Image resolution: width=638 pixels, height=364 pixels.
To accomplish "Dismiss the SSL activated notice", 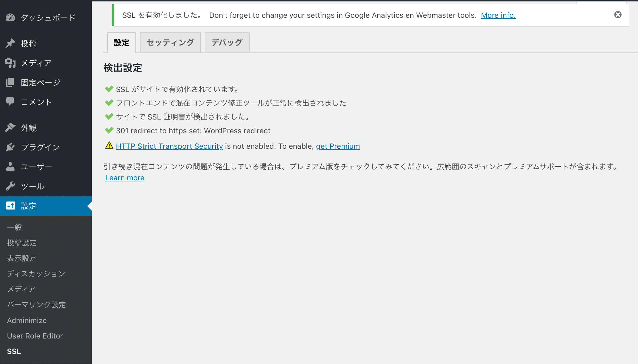I will (x=618, y=15).
